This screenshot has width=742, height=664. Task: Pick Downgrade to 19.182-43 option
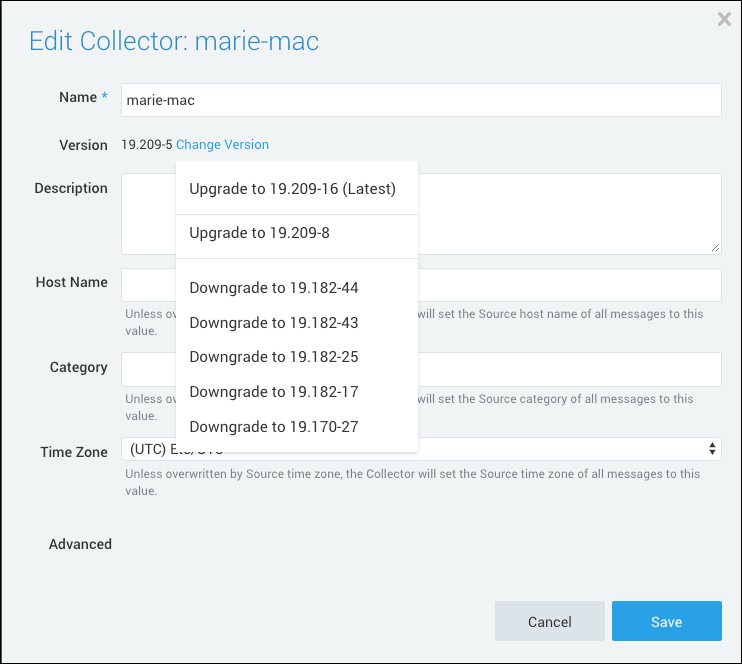(273, 323)
